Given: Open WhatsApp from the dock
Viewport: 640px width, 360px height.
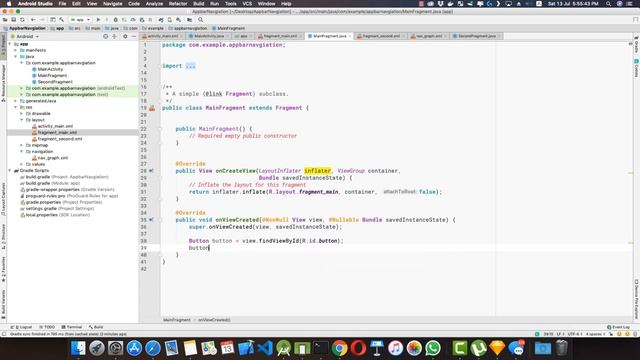Looking at the screenshot, I should [x=433, y=348].
